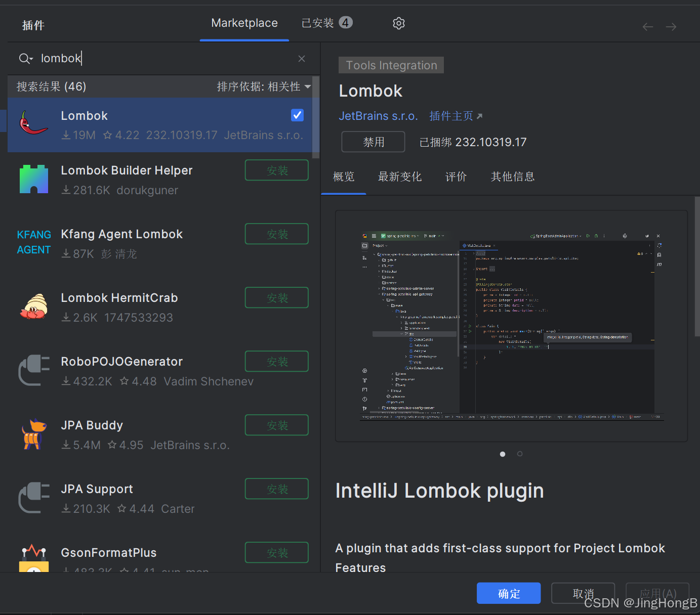The image size is (700, 615).
Task: Open the 评价 reviews tab
Action: [x=456, y=177]
